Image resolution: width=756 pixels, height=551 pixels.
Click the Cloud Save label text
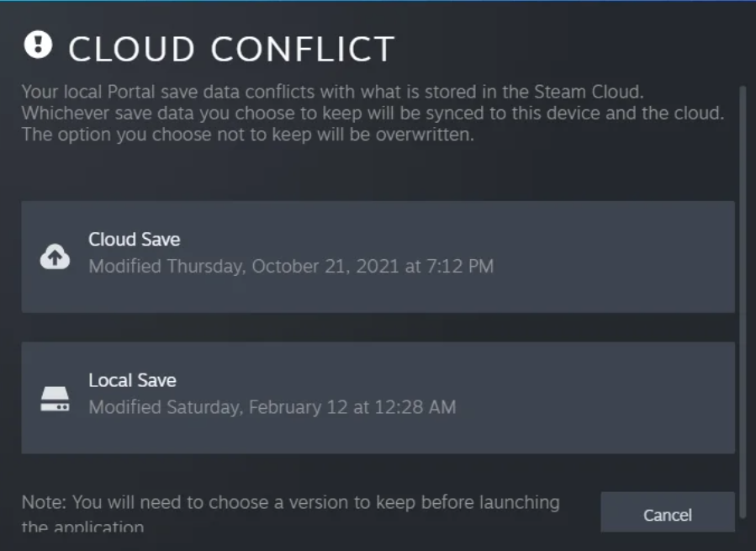(134, 239)
